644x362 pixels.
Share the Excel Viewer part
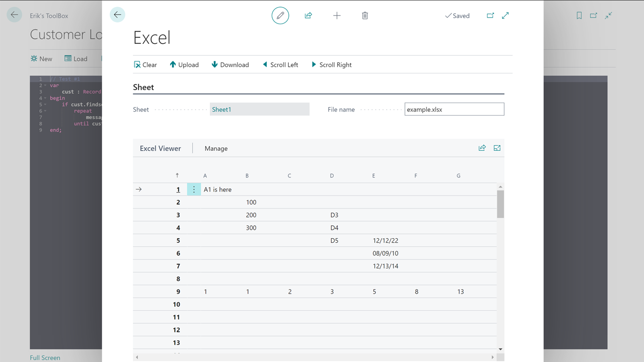coord(482,148)
